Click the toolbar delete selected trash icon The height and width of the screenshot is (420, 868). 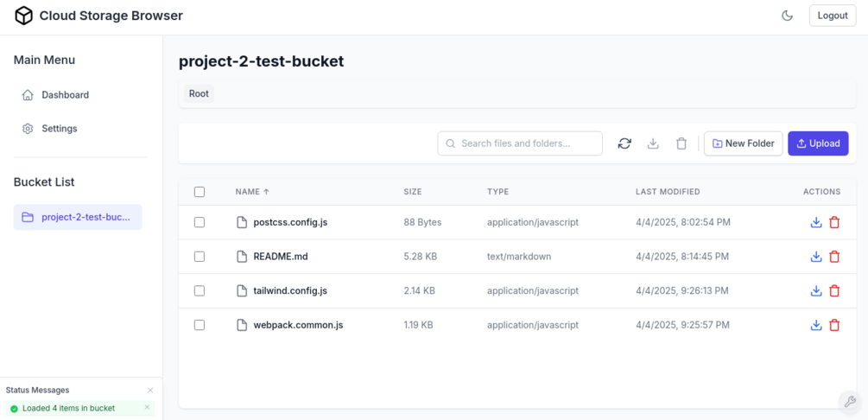[x=681, y=143]
